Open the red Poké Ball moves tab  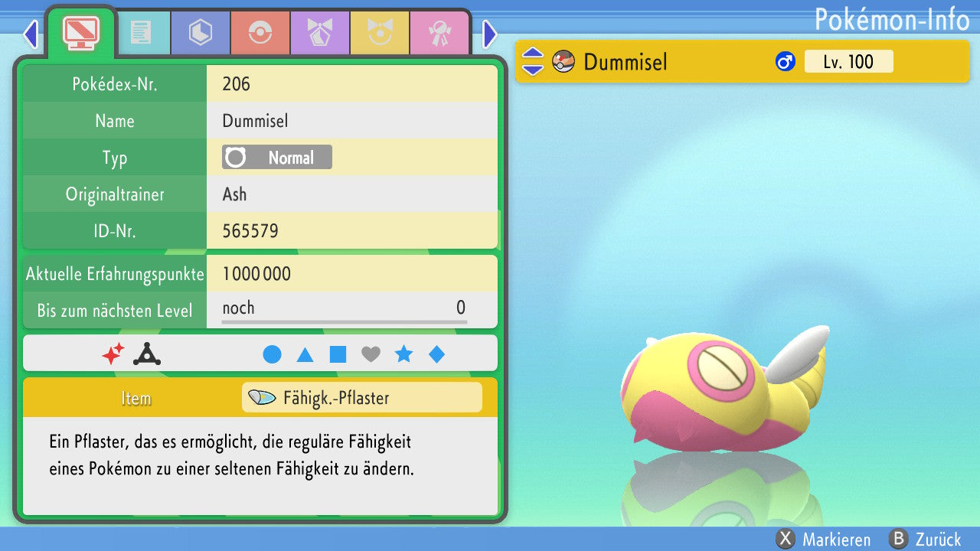point(260,32)
